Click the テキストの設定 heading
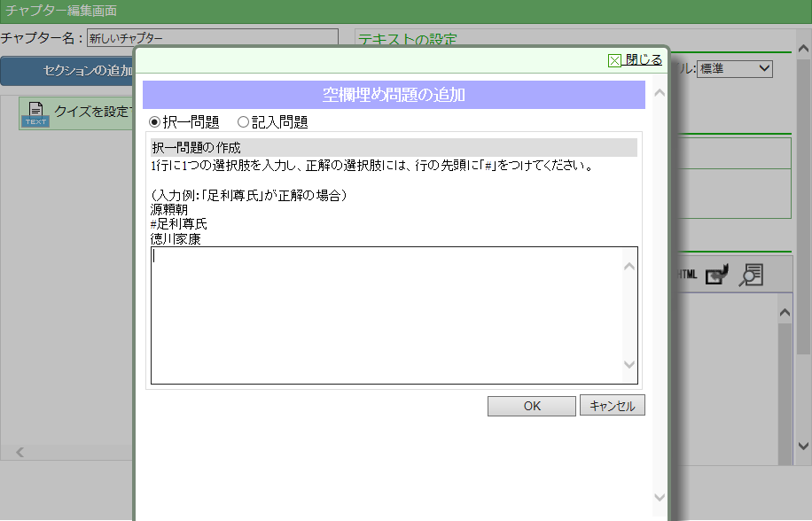The image size is (812, 521). click(x=408, y=39)
